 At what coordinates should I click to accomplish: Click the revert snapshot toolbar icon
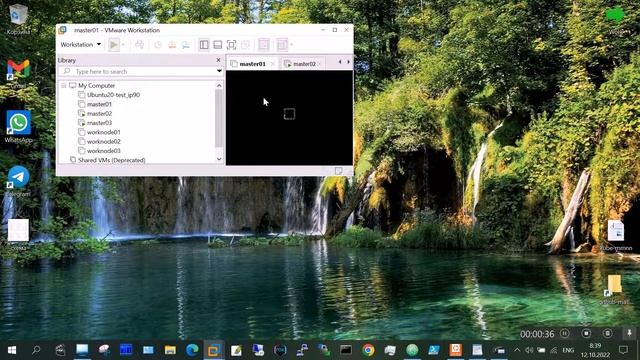(x=172, y=44)
